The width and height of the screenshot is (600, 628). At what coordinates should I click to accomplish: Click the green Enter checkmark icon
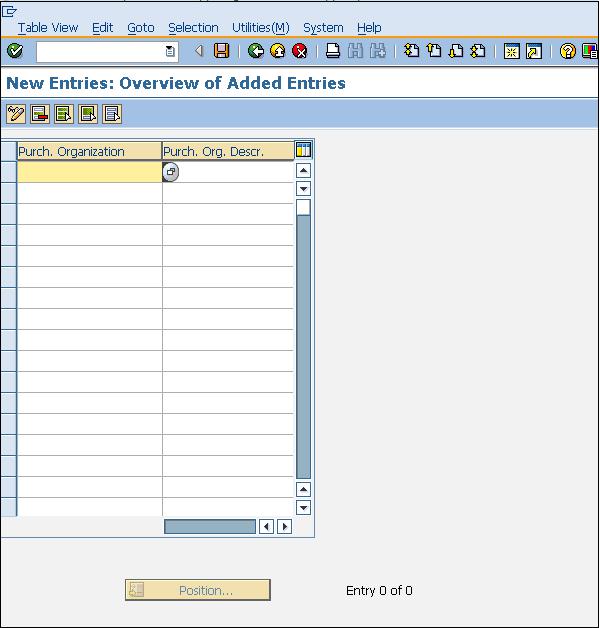tap(15, 51)
